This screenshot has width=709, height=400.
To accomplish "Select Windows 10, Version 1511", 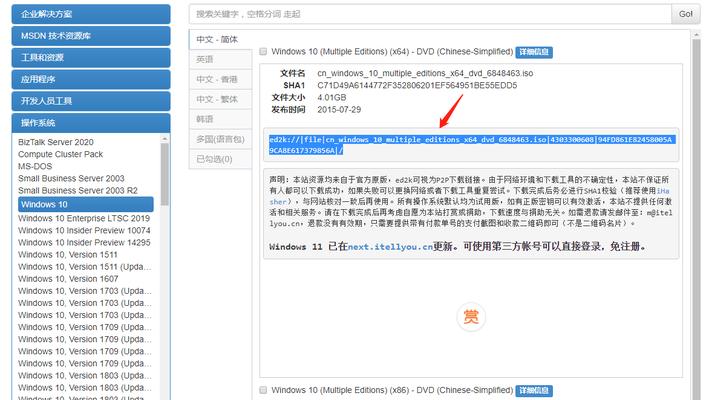I will 68,255.
